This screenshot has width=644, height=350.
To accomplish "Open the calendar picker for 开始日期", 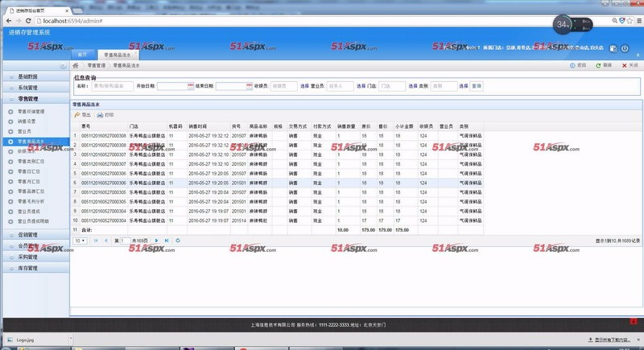I will click(191, 86).
